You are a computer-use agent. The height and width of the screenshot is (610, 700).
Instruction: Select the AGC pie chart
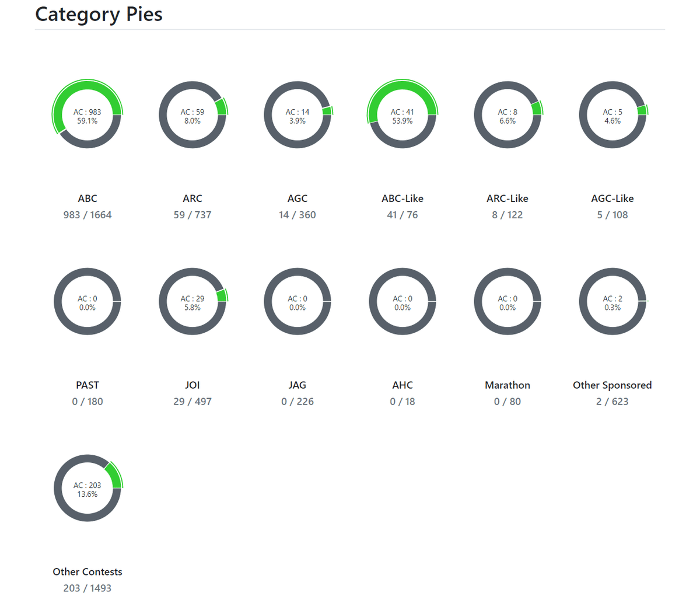297,115
